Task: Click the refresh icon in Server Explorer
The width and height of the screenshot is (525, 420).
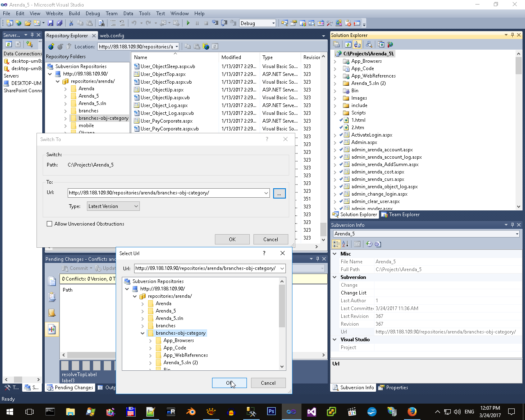Action: 8,44
